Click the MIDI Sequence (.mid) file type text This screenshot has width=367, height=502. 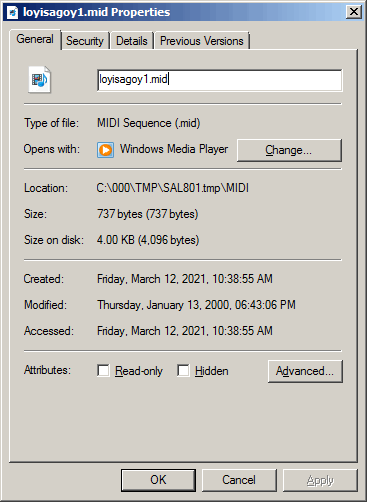[149, 123]
